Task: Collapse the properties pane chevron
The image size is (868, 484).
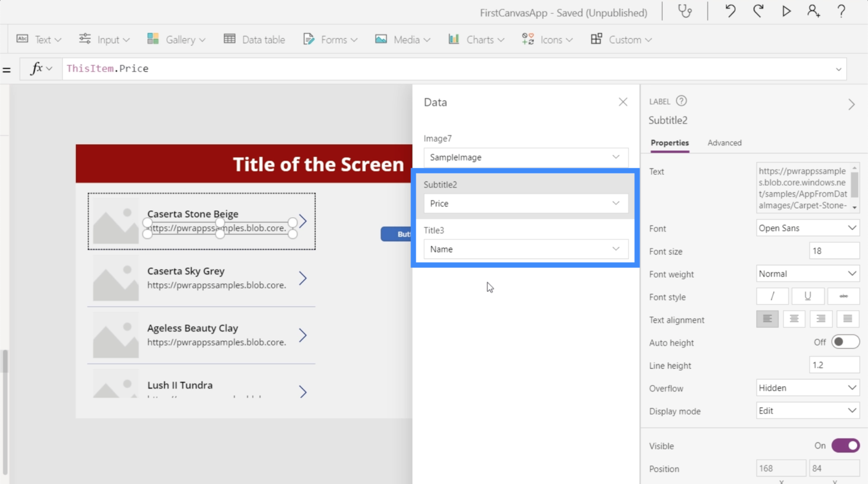Action: [851, 104]
